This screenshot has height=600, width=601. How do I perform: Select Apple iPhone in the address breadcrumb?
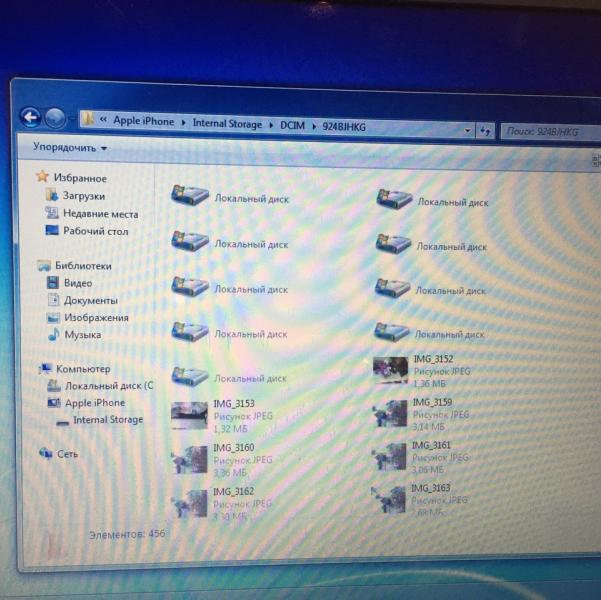pyautogui.click(x=143, y=121)
